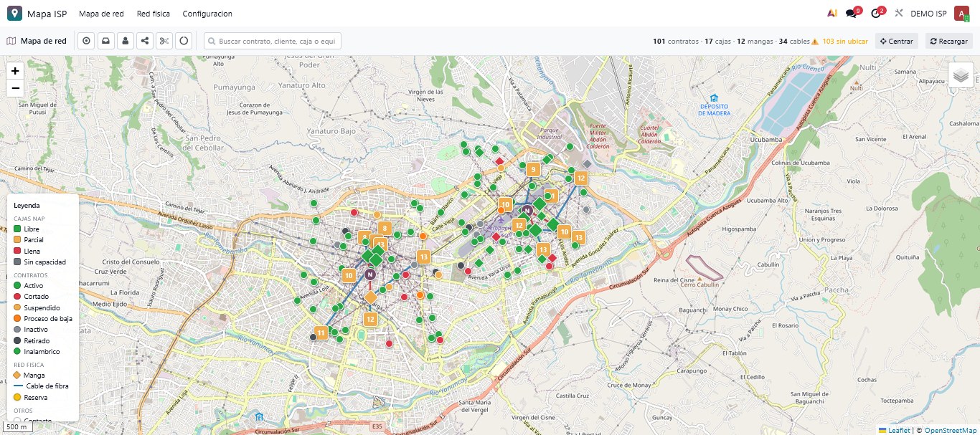Click the Retirado legend entry
Viewport: 980px width, 435px height.
click(32, 340)
